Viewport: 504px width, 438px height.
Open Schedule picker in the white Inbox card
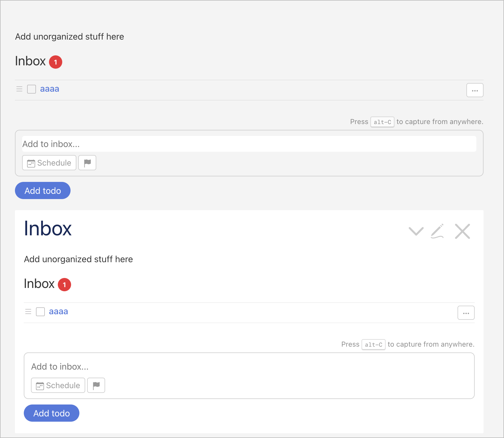(58, 385)
